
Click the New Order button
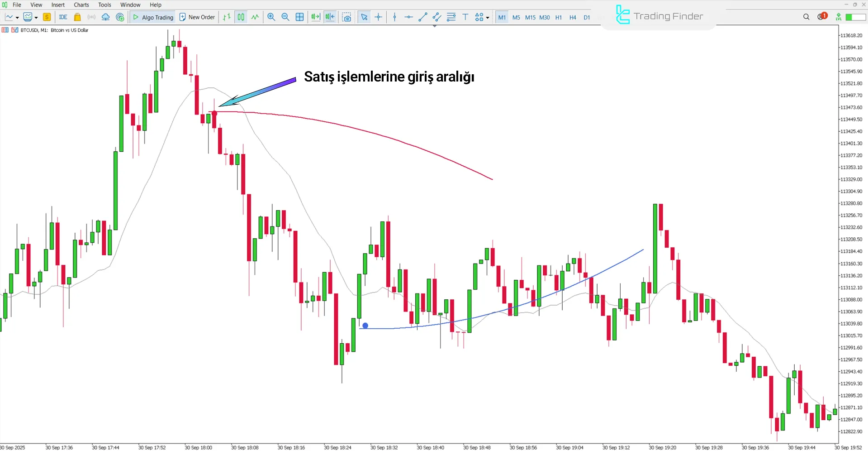pos(197,17)
